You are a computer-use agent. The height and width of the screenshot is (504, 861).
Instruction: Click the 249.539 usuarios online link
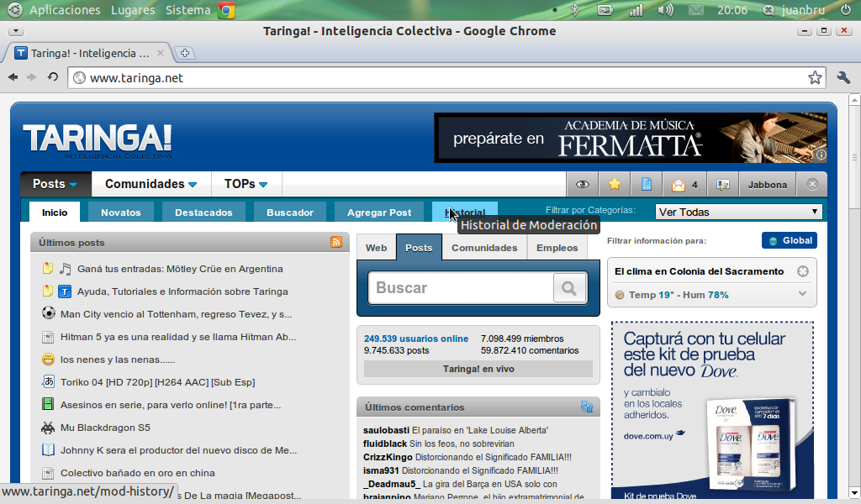[x=416, y=339]
